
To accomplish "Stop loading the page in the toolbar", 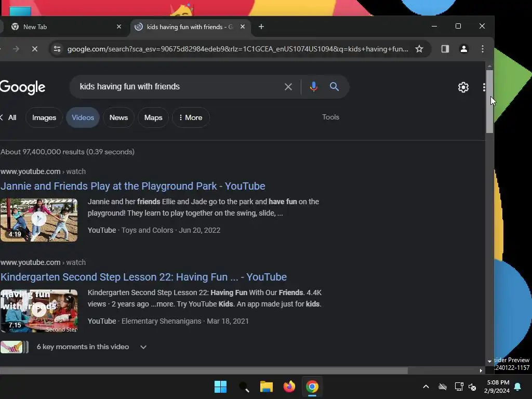I will click(35, 49).
